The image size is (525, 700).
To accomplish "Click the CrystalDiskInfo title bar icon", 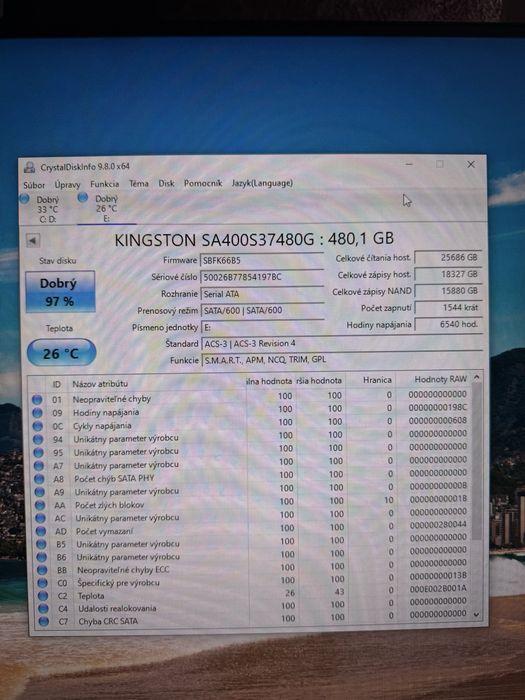I will pyautogui.click(x=29, y=167).
